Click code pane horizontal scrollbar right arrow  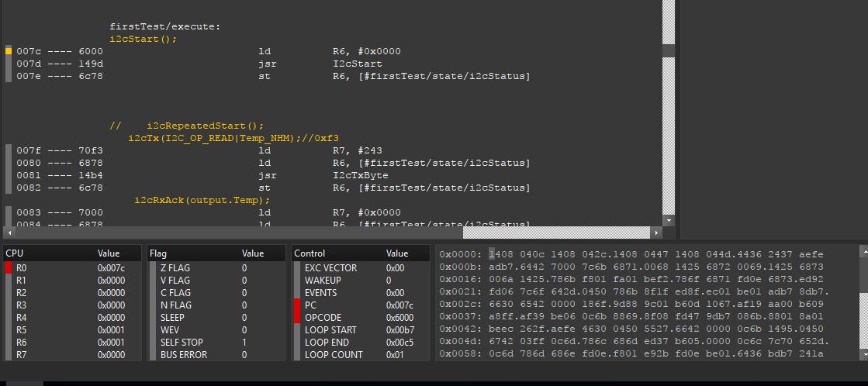(x=656, y=233)
